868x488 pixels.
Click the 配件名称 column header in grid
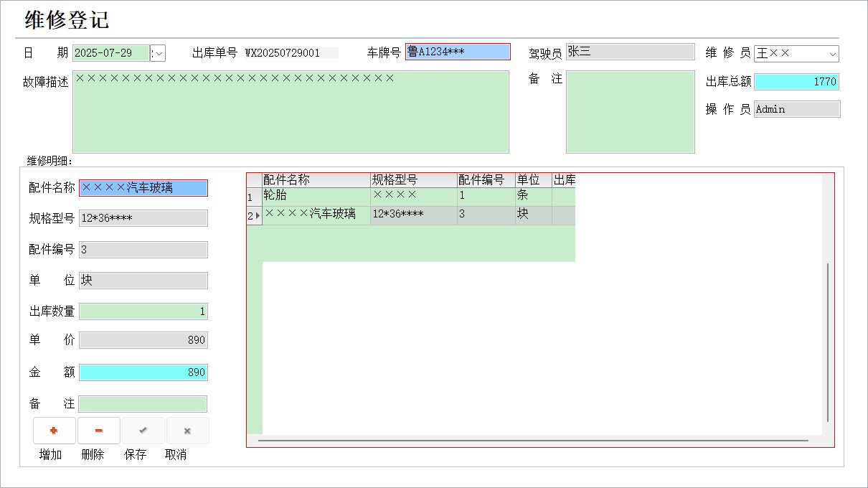point(316,180)
